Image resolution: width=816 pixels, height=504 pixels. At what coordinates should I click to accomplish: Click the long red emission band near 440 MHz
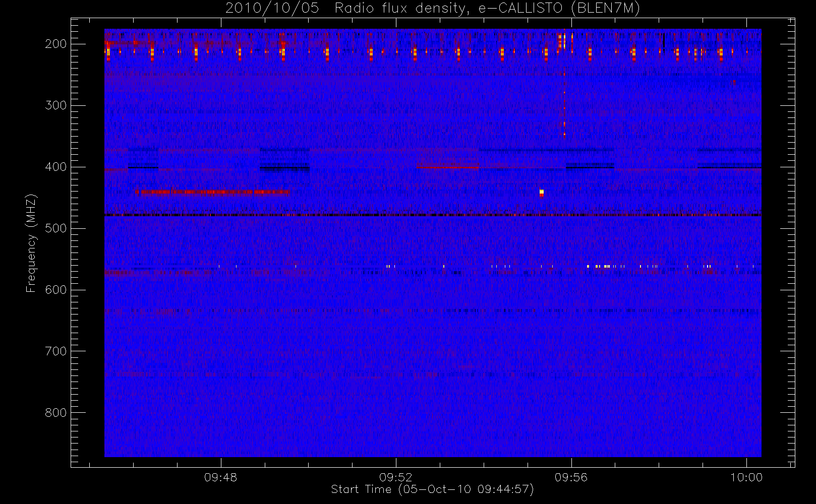pyautogui.click(x=212, y=192)
